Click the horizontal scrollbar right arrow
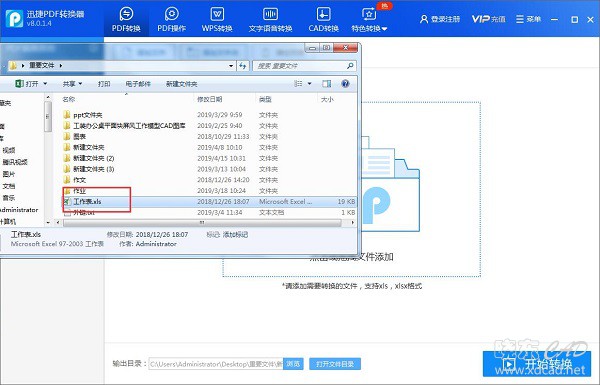 (x=352, y=222)
